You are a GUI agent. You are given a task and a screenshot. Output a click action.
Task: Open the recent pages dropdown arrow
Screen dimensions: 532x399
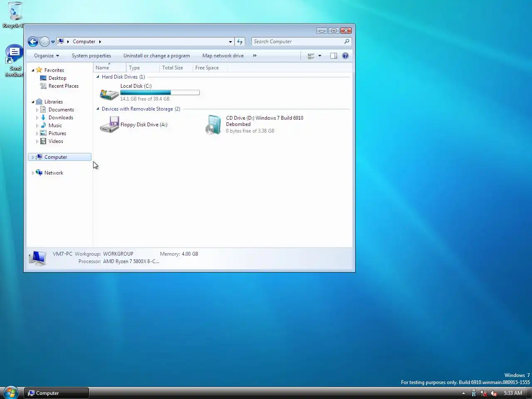coord(53,42)
